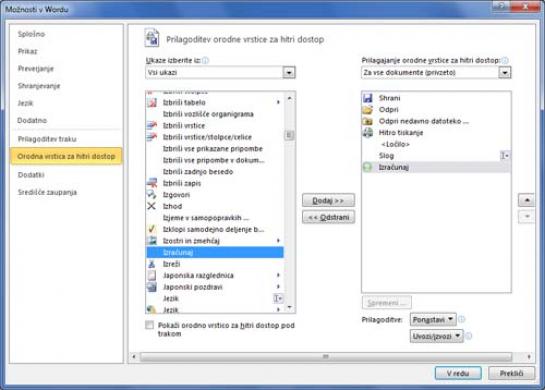Screen dimensions: 545x390
Task: Open the Splošno options category
Action: 31,34
